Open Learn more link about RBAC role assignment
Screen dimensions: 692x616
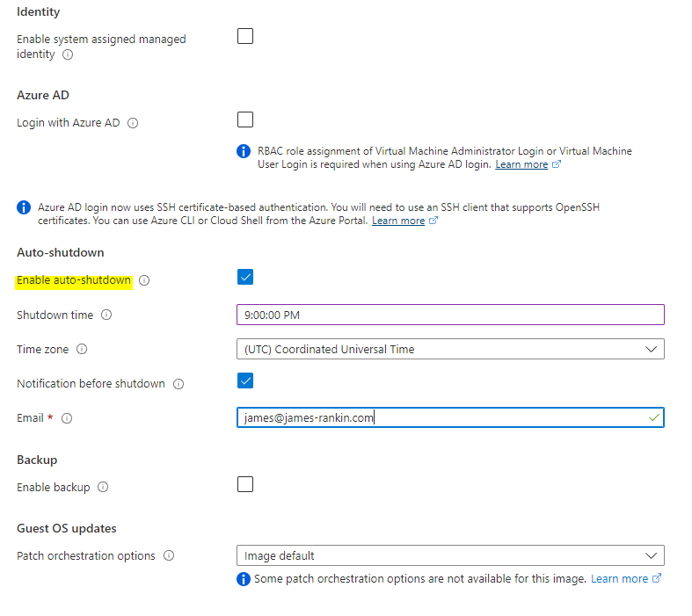[x=521, y=165]
